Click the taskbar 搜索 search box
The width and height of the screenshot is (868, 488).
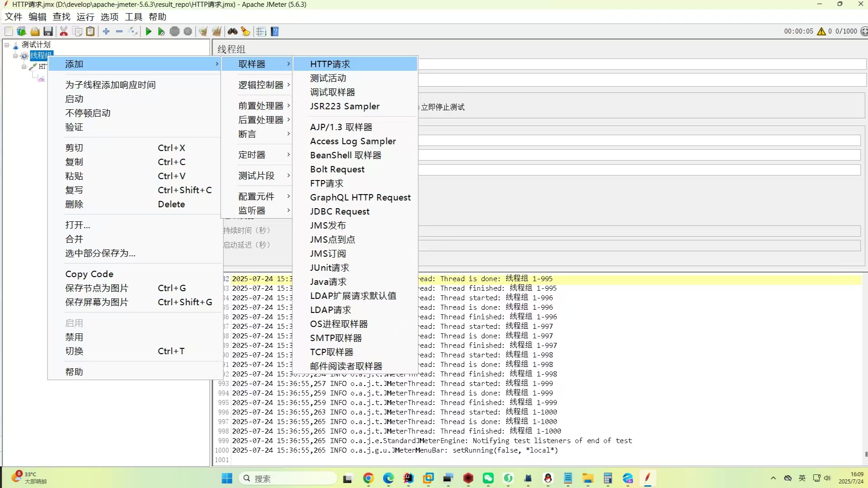tap(287, 478)
